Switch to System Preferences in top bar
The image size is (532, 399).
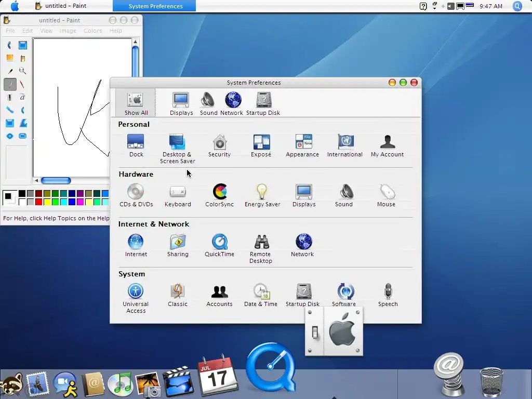tap(154, 6)
